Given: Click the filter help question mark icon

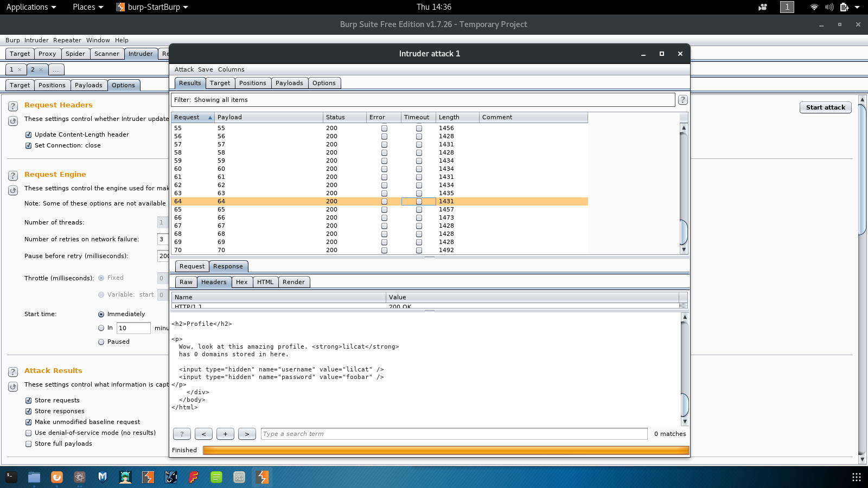Looking at the screenshot, I should pyautogui.click(x=683, y=100).
